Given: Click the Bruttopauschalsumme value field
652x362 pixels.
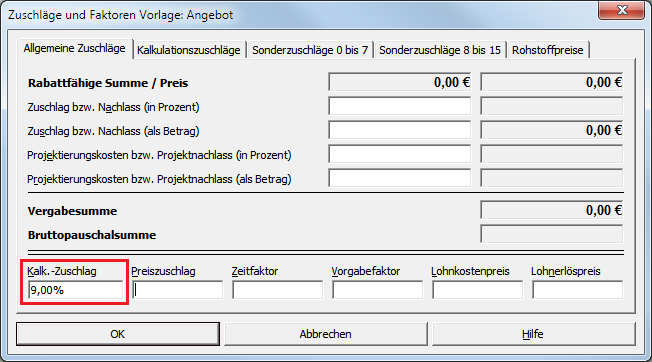Looking at the screenshot, I should point(552,234).
